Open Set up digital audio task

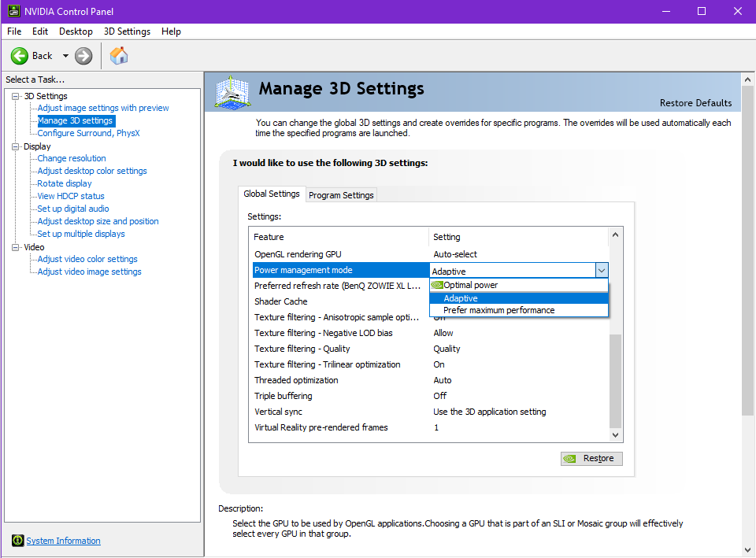click(72, 208)
